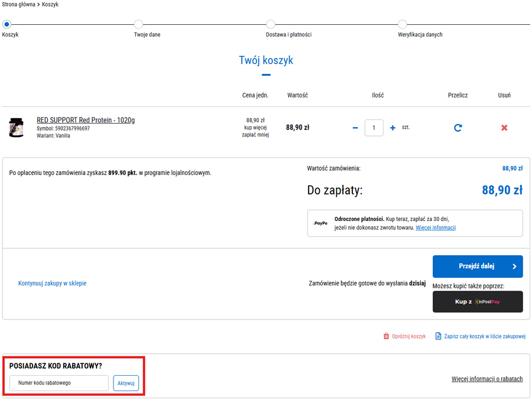The width and height of the screenshot is (532, 400).
Task: Select the Twoje dane step circle
Action: [138, 24]
